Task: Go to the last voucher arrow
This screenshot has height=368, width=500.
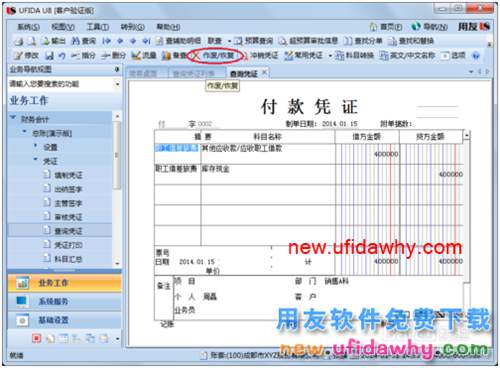Action: tap(146, 41)
